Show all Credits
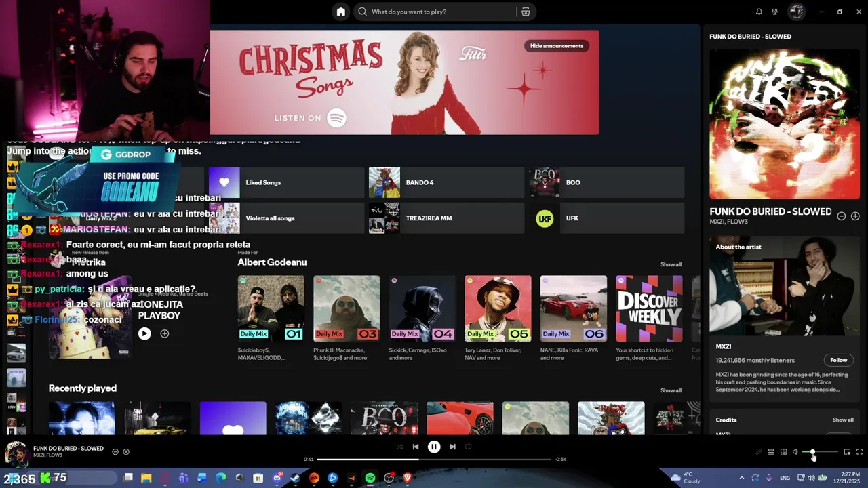This screenshot has height=488, width=868. (x=843, y=420)
